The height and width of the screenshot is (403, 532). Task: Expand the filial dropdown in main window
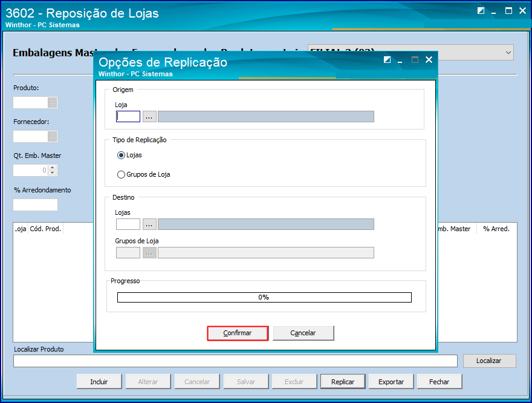tap(508, 53)
